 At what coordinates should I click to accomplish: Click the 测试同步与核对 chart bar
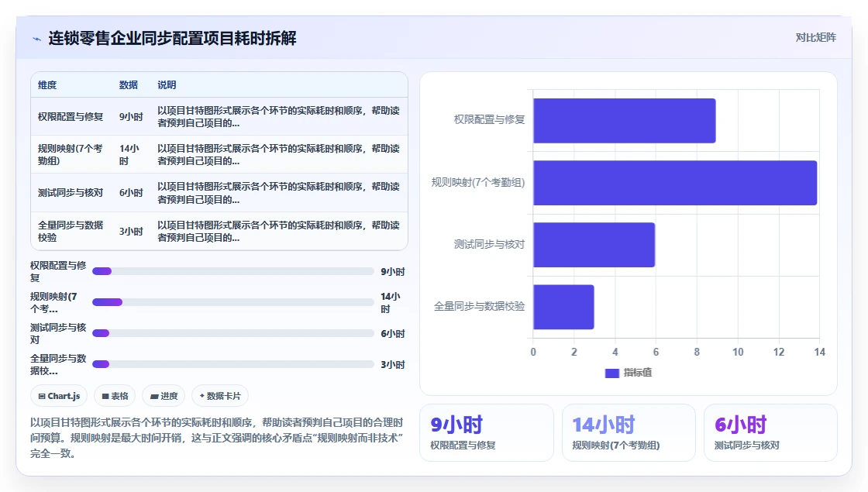(594, 245)
